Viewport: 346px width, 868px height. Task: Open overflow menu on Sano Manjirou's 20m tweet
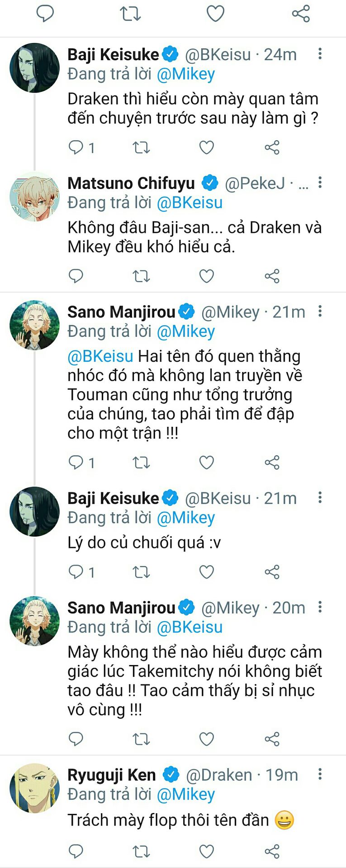(320, 607)
